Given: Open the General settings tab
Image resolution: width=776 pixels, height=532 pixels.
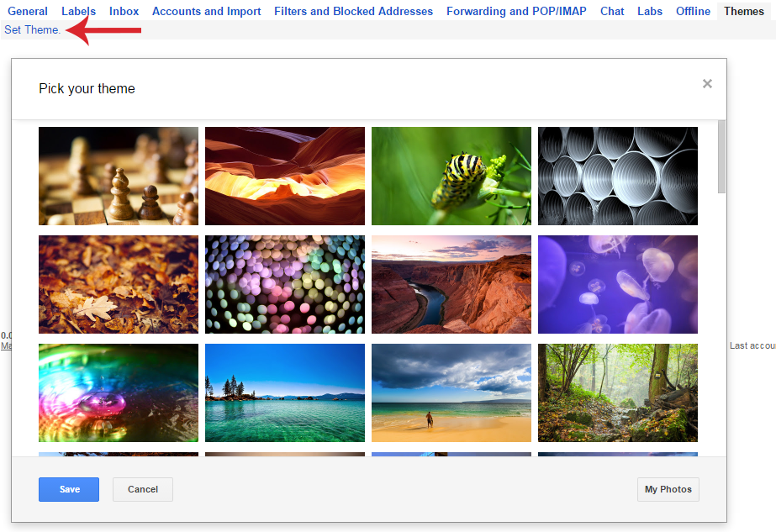Looking at the screenshot, I should click(28, 11).
